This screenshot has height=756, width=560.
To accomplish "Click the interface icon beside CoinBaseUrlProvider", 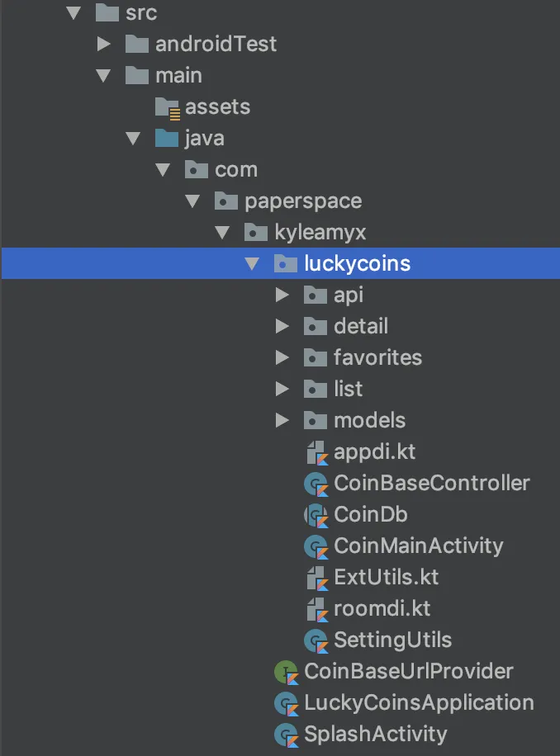I will point(286,672).
